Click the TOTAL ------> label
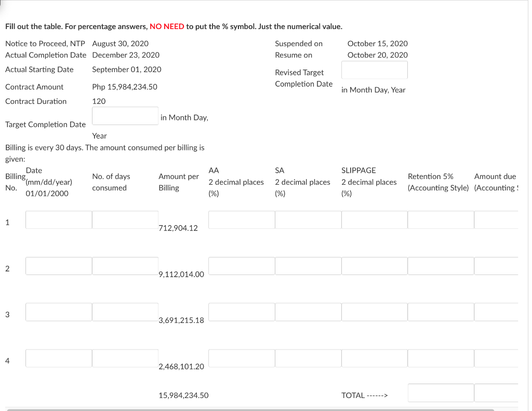The width and height of the screenshot is (532, 411). (364, 395)
